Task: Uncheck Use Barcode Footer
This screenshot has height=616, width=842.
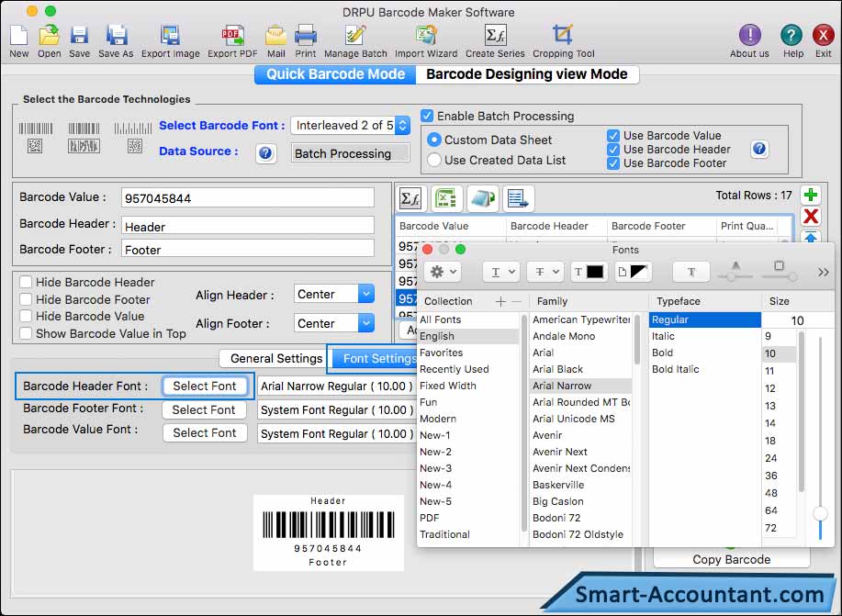Action: [x=613, y=163]
